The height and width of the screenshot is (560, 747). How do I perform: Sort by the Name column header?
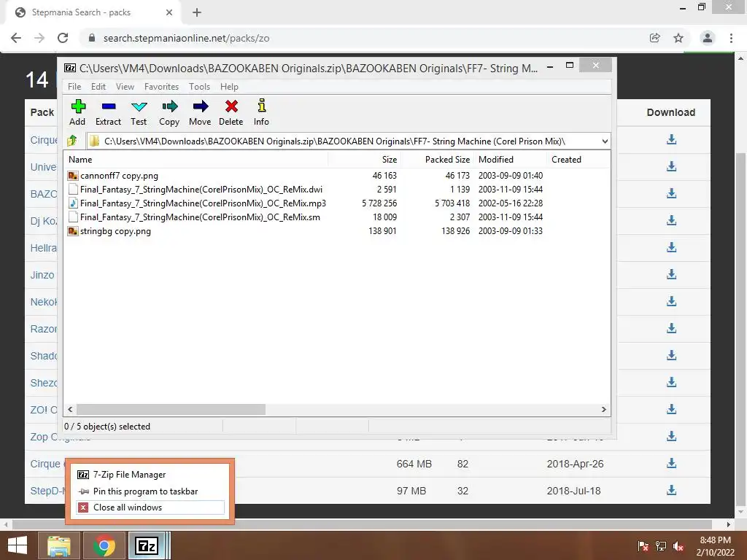point(196,160)
